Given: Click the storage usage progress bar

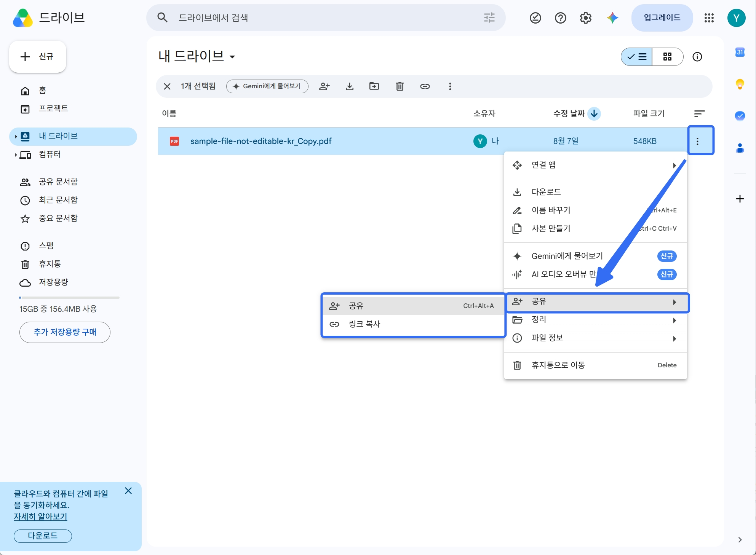Looking at the screenshot, I should point(69,298).
